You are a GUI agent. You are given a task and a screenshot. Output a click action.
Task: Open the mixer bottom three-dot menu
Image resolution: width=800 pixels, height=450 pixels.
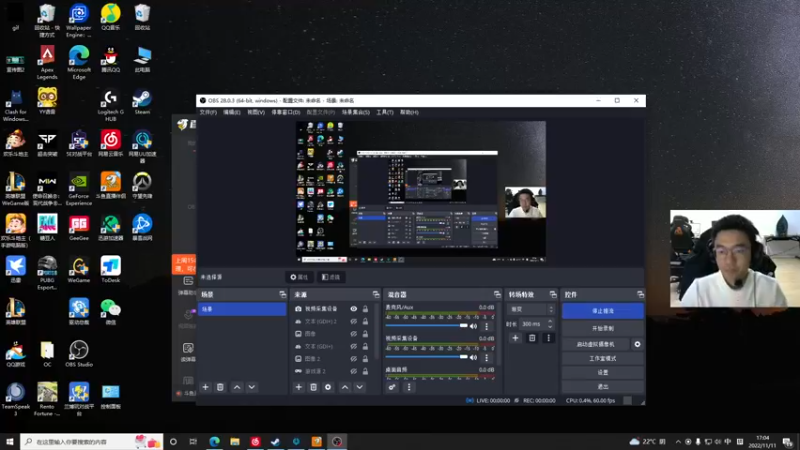[409, 387]
